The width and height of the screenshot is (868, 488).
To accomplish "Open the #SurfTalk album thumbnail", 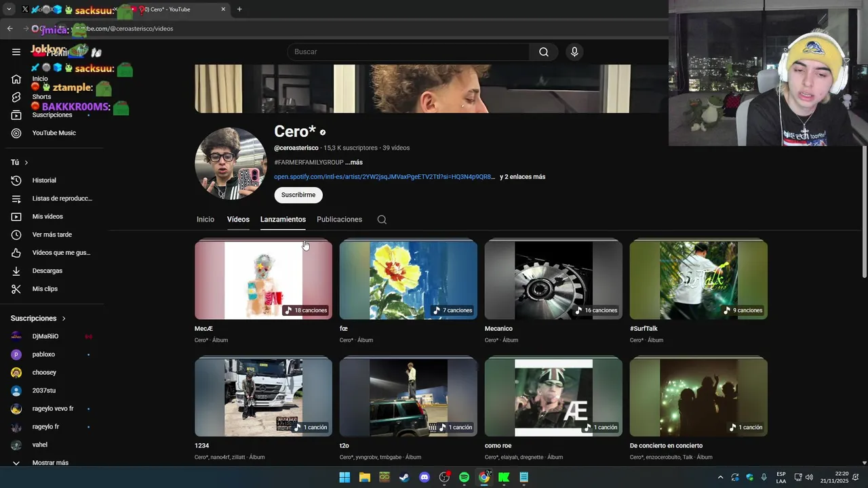I will click(x=698, y=280).
